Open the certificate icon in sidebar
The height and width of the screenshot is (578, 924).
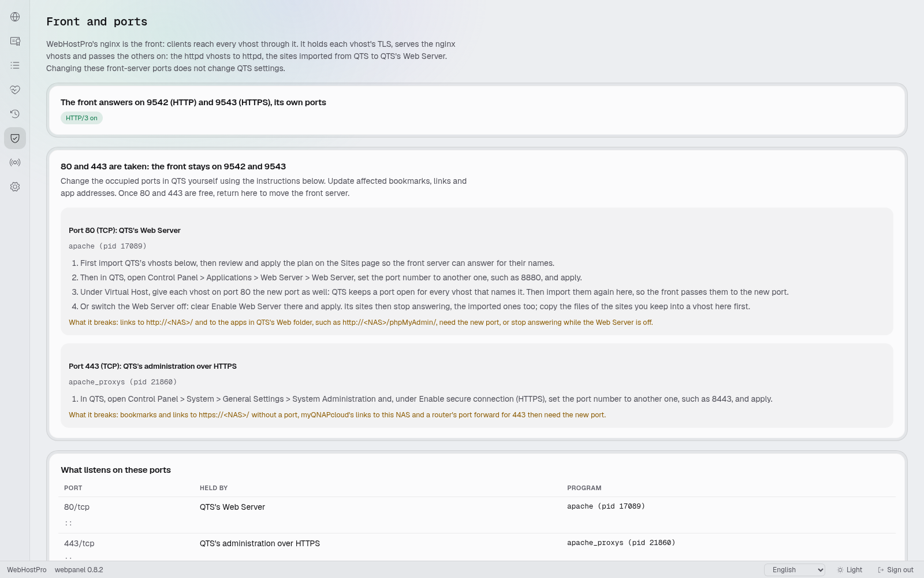coord(15,41)
